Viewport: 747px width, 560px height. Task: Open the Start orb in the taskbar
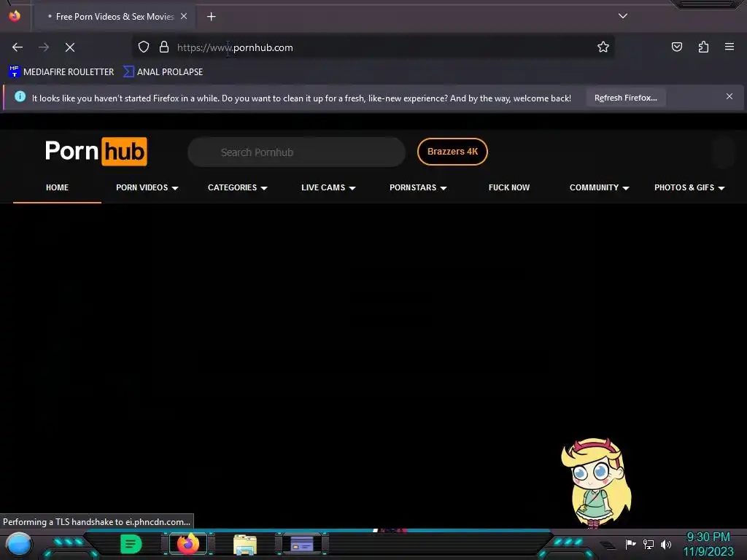[x=19, y=544]
